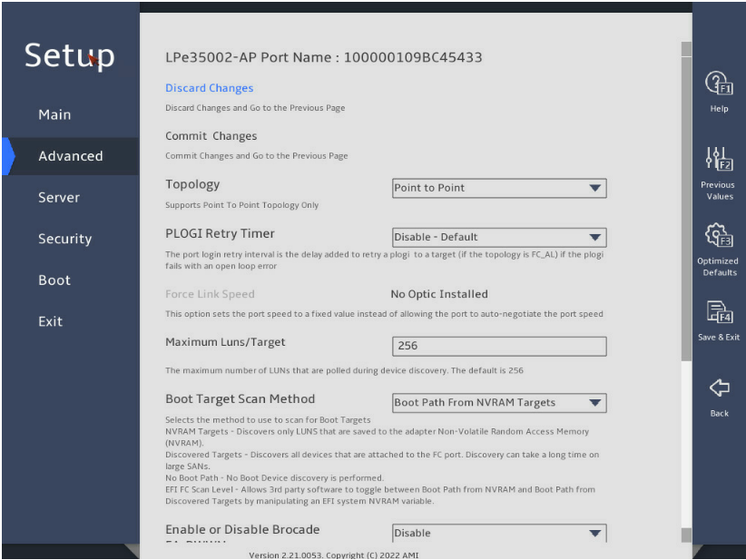Select the Exit menu section
The image size is (746, 560).
click(x=51, y=321)
